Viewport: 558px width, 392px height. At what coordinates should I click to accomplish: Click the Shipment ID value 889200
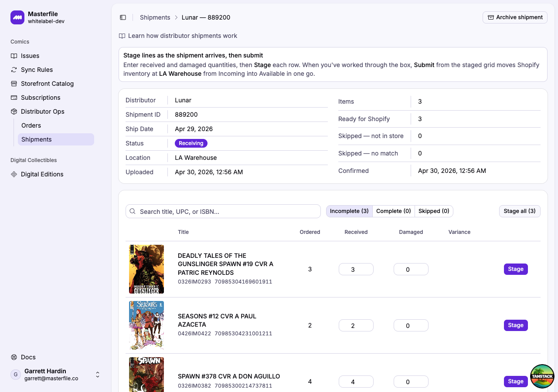pos(186,115)
